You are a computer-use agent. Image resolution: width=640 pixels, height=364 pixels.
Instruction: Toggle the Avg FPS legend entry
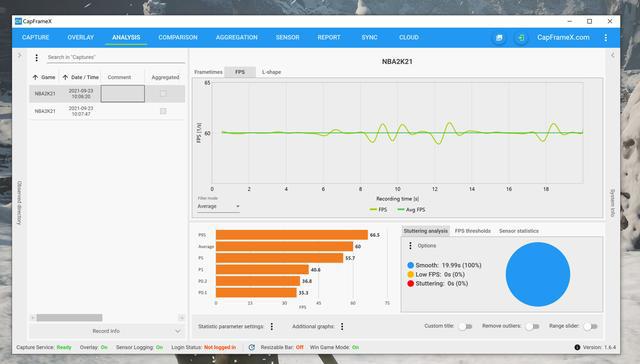[x=411, y=210]
